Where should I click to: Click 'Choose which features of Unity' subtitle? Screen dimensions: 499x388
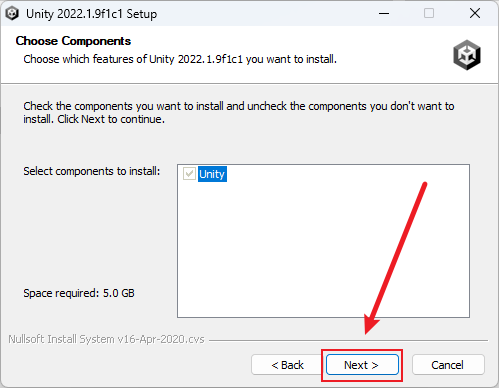point(180,59)
